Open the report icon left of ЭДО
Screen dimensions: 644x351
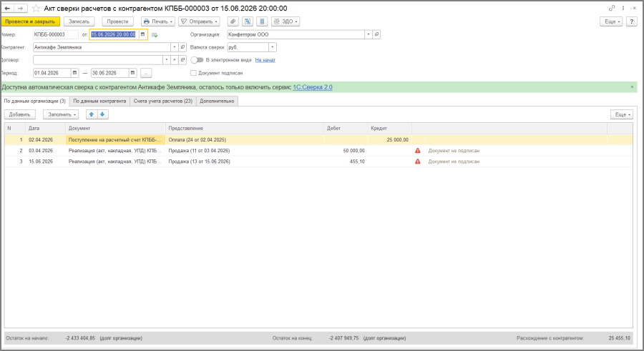click(x=262, y=21)
